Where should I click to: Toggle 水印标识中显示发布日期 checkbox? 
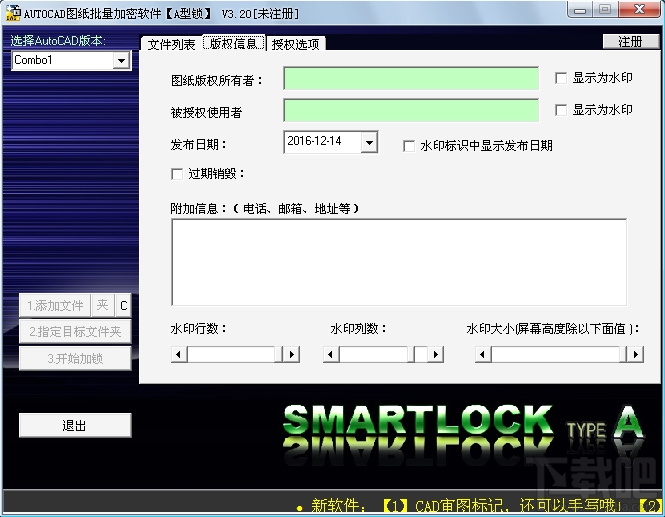pyautogui.click(x=409, y=146)
